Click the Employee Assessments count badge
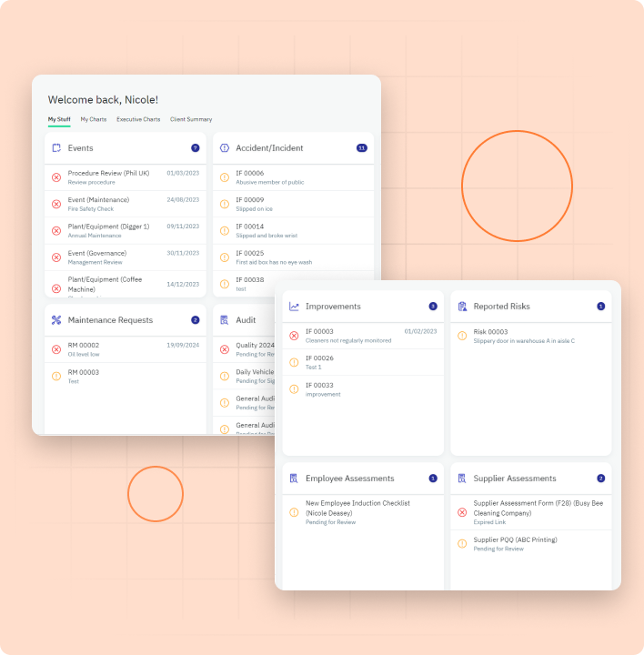The width and height of the screenshot is (644, 655). coord(433,479)
